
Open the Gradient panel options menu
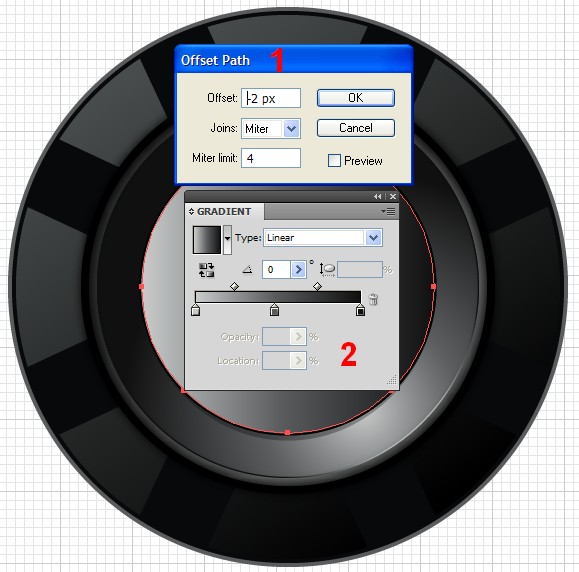pyautogui.click(x=388, y=212)
